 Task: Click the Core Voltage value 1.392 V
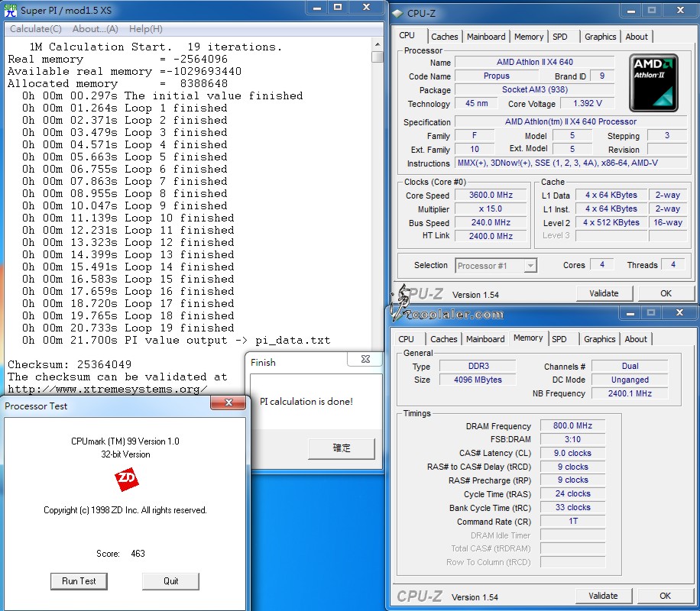[588, 104]
